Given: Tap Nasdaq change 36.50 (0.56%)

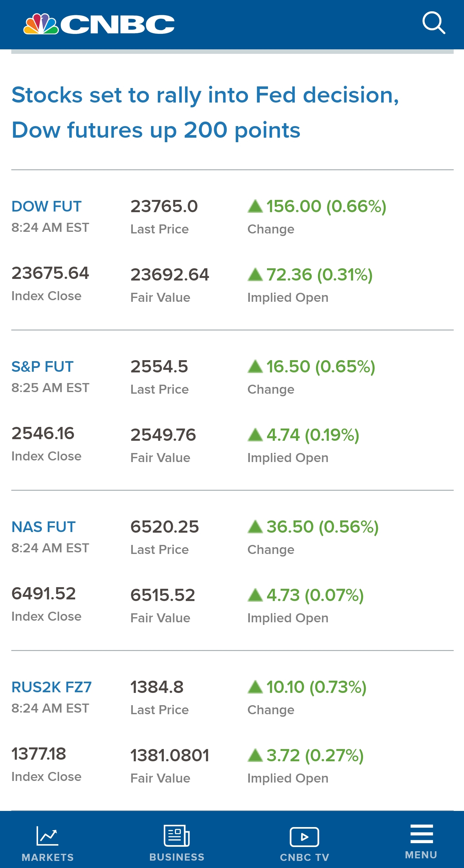Looking at the screenshot, I should coord(322,527).
